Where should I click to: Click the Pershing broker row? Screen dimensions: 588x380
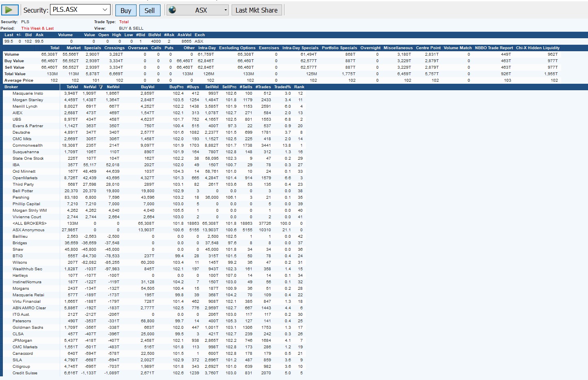(154, 198)
